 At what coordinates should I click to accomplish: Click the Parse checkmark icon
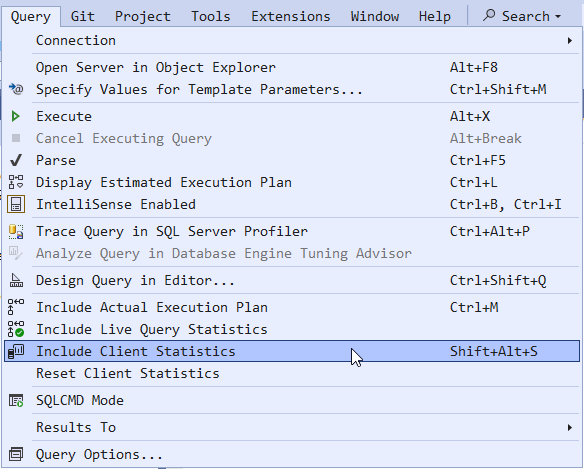click(x=16, y=161)
